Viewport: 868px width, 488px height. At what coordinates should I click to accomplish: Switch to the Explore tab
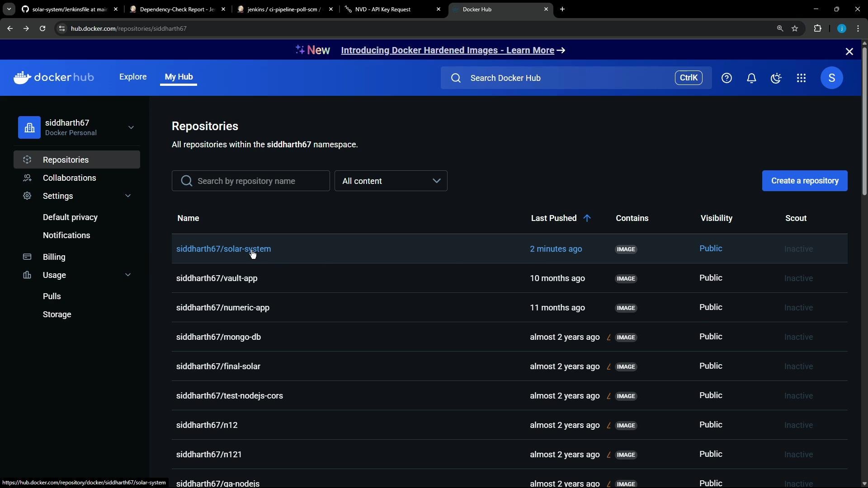coord(133,77)
